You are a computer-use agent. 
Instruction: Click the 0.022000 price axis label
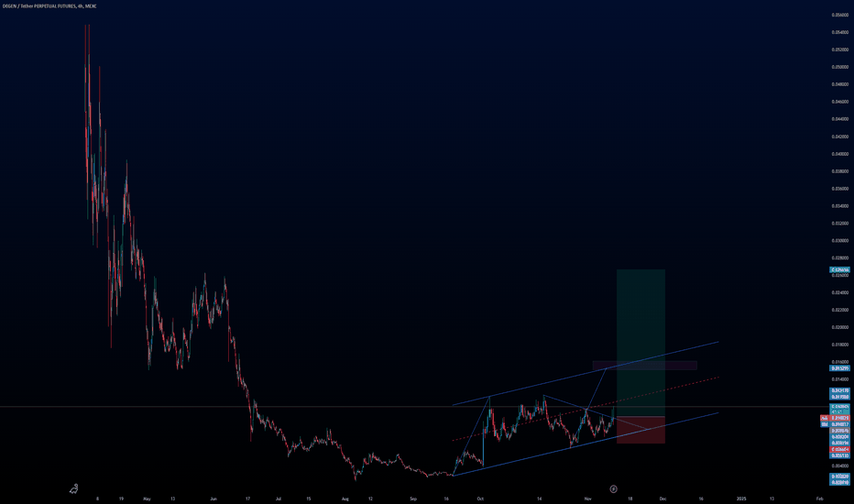pyautogui.click(x=839, y=310)
